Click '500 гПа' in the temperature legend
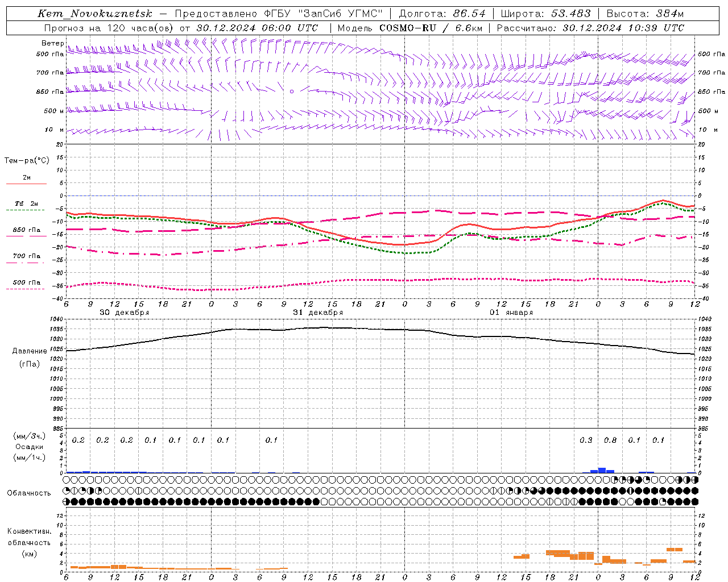 coord(27,282)
